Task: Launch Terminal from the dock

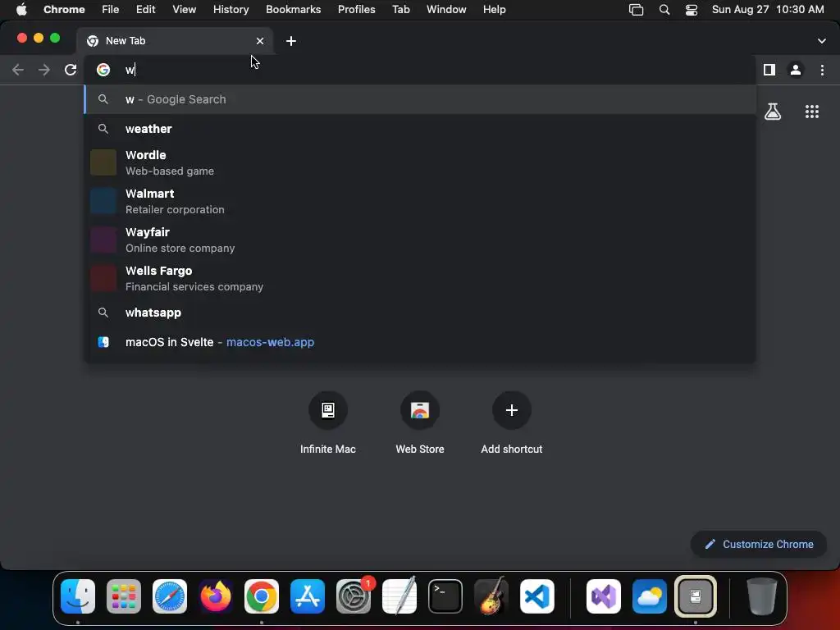Action: pyautogui.click(x=445, y=596)
